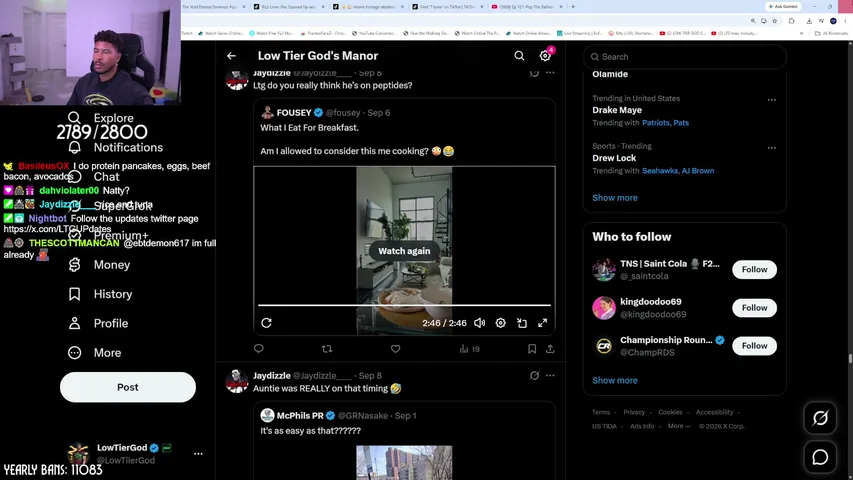Open Jaydizzle's avatar on Auntie post
Viewport: 853px width, 480px height.
[x=237, y=381]
